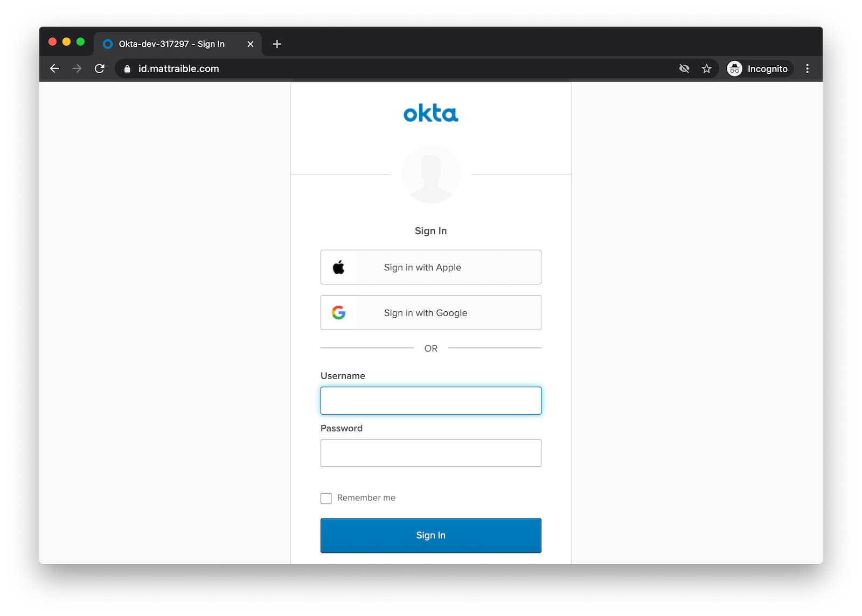Click the Google logo icon
The image size is (862, 616).
[x=338, y=313]
